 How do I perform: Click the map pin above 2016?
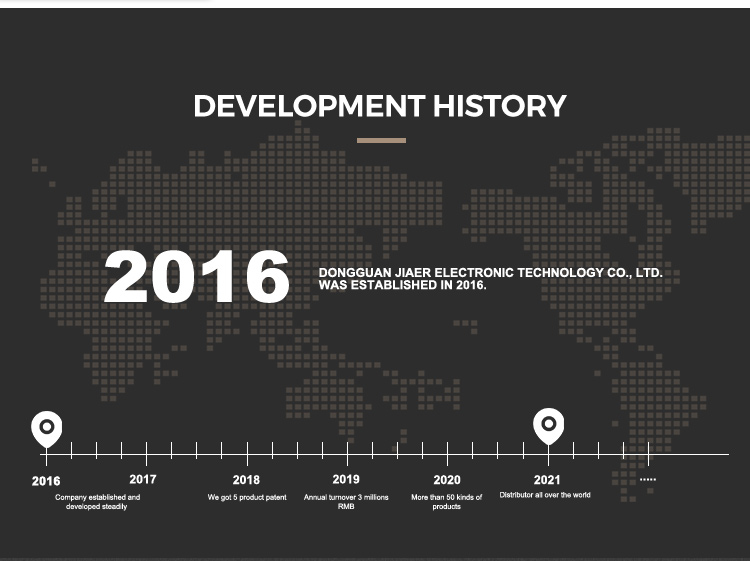(46, 429)
